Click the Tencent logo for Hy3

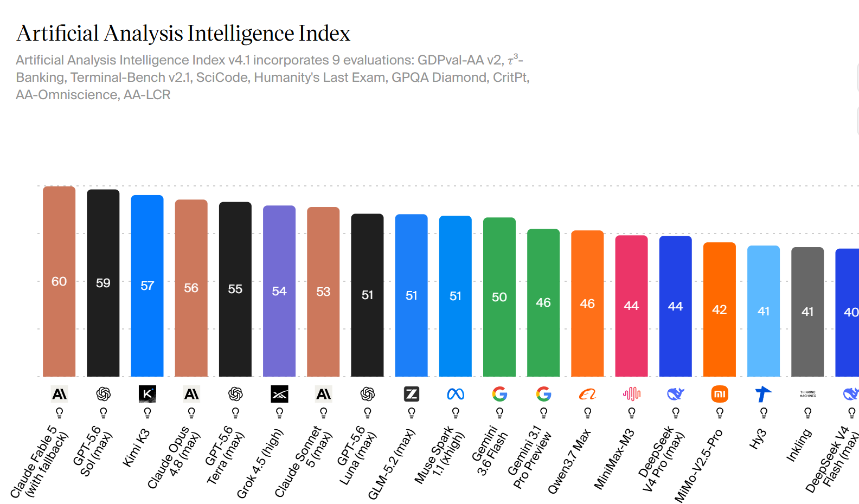click(764, 394)
